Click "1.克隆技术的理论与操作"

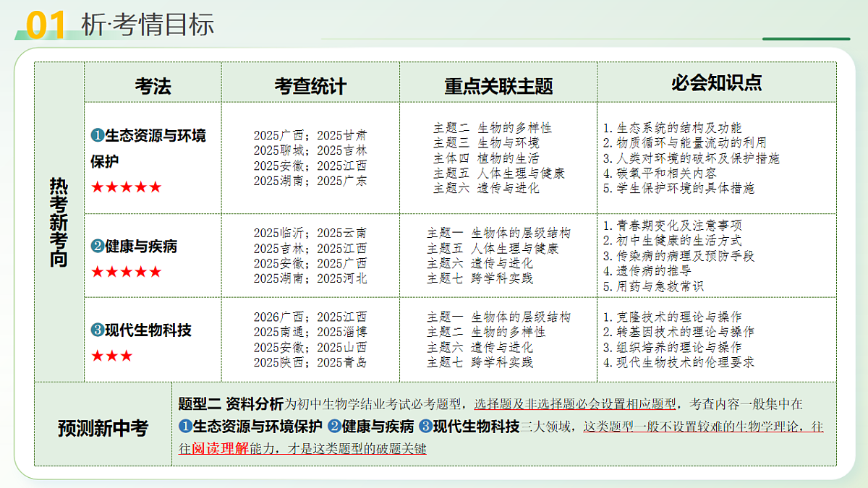coord(673,317)
